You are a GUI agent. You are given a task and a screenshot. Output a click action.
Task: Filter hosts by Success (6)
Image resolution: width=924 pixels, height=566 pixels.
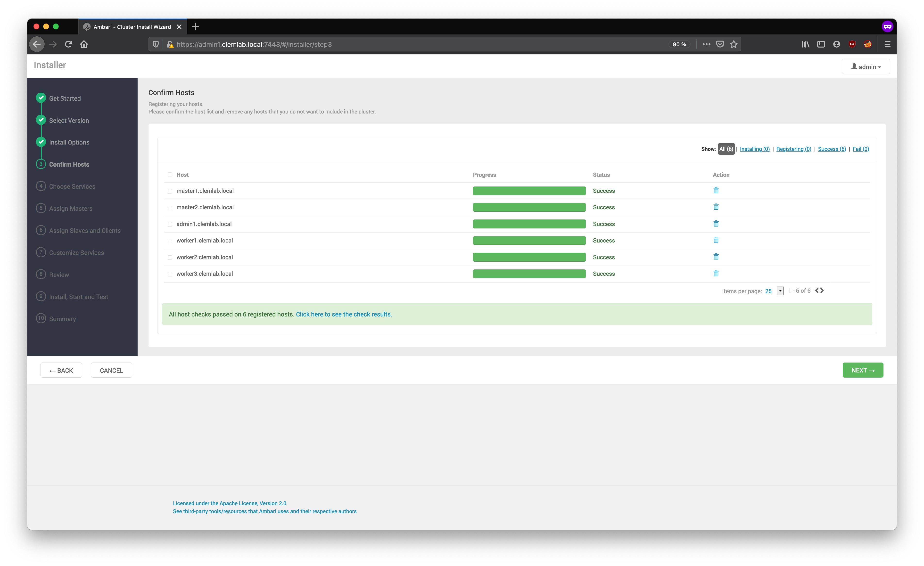[x=832, y=149]
